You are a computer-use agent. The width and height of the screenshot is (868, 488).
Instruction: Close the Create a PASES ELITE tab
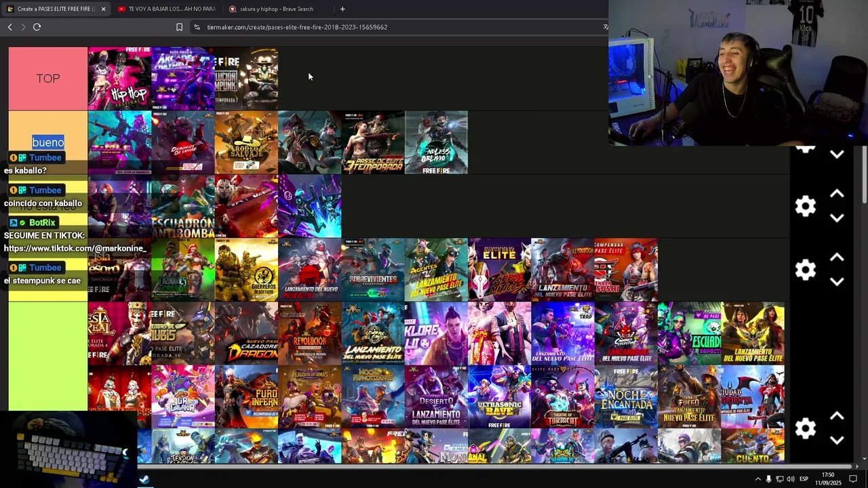tap(103, 9)
